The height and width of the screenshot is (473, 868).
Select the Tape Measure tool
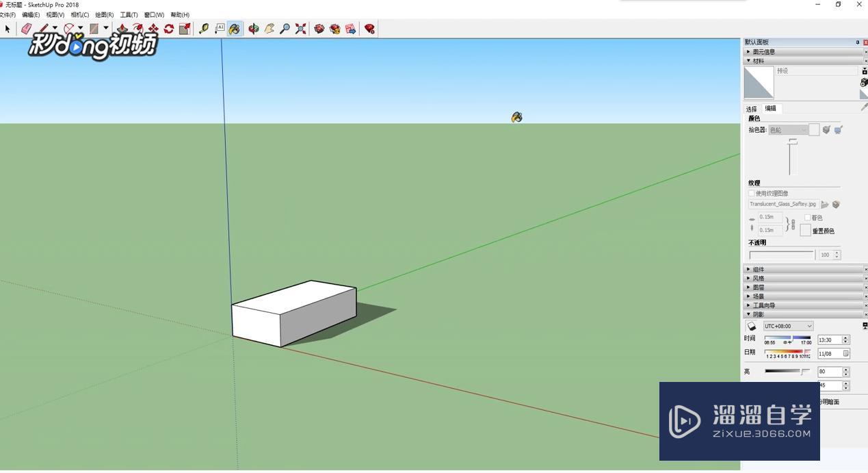(203, 29)
